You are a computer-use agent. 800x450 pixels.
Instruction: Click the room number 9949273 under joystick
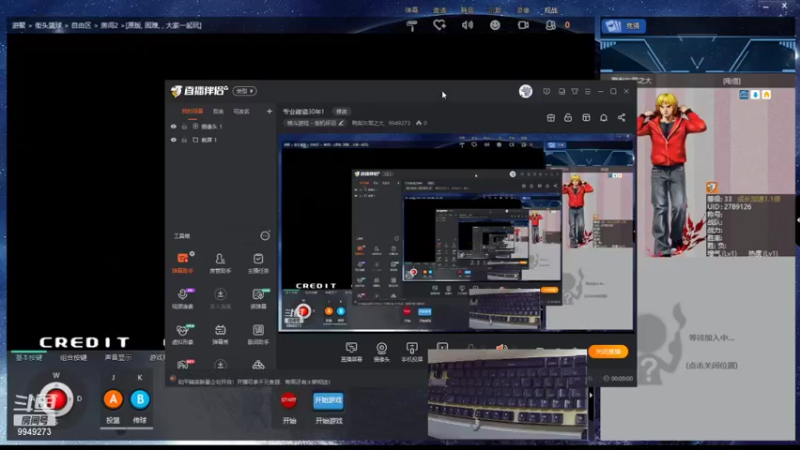click(34, 432)
